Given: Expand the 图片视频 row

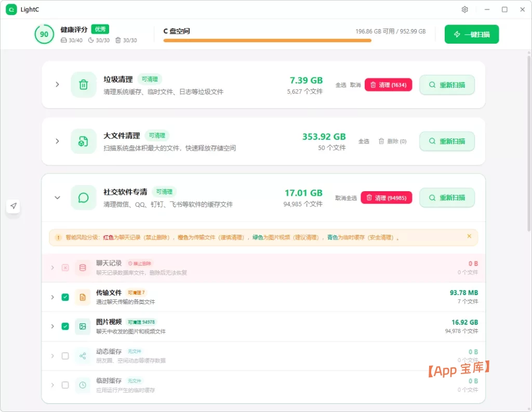Looking at the screenshot, I should point(52,326).
